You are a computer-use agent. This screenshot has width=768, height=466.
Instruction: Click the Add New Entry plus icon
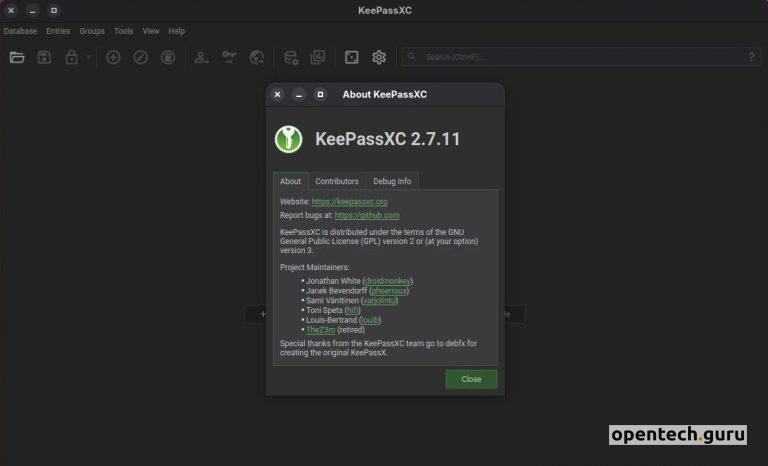pyautogui.click(x=113, y=58)
